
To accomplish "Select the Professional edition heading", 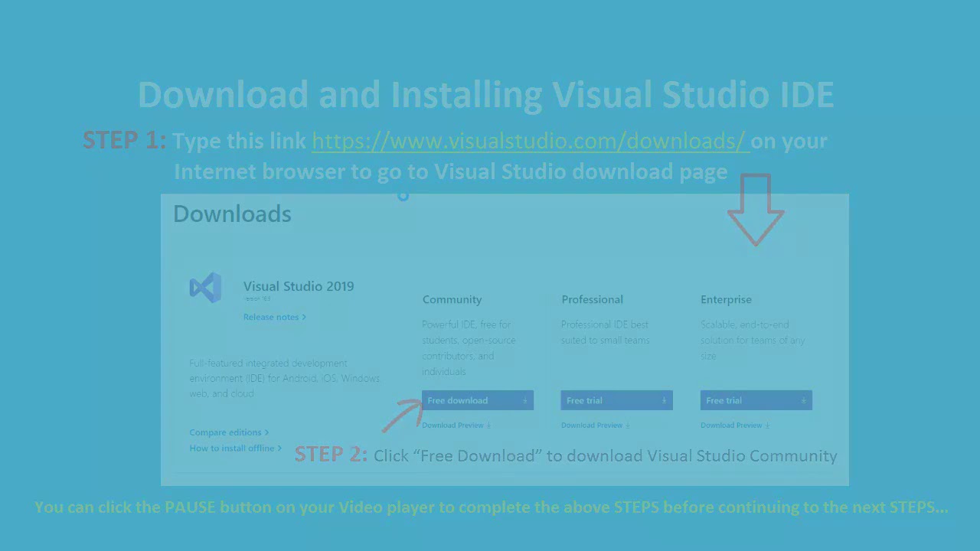I will pyautogui.click(x=593, y=299).
